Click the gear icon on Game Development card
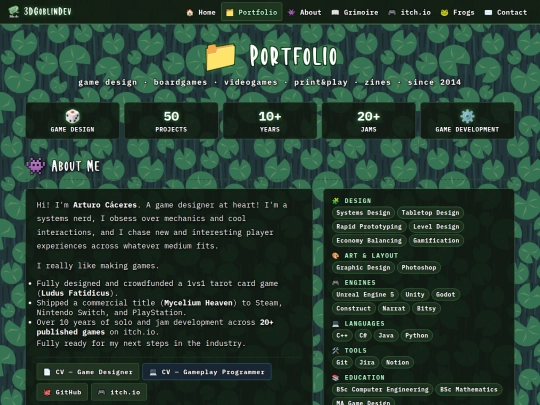This screenshot has width=540, height=405. (x=467, y=116)
